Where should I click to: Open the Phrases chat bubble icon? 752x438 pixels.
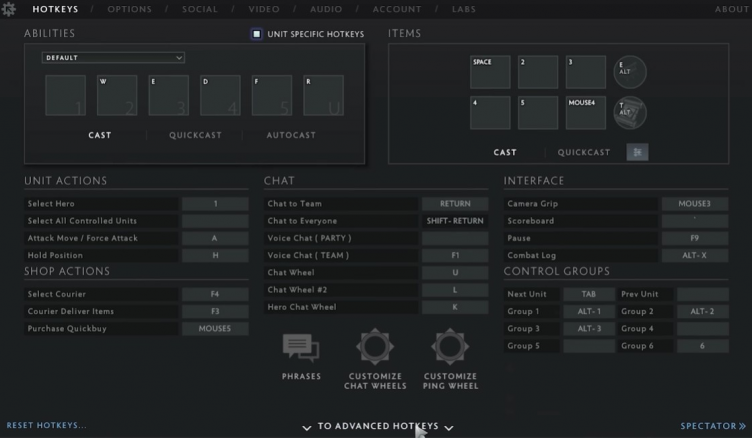(x=301, y=347)
